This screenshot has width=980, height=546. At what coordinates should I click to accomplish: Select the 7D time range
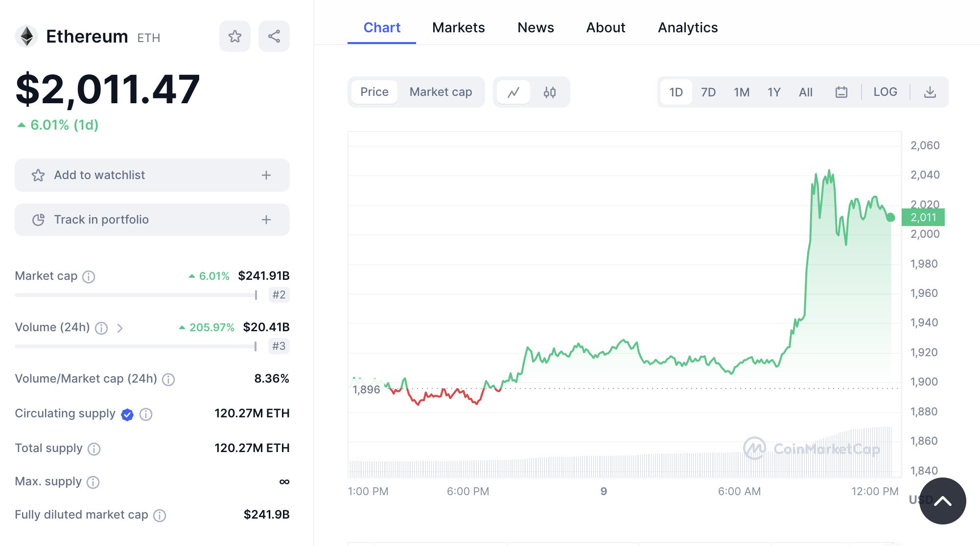click(708, 92)
